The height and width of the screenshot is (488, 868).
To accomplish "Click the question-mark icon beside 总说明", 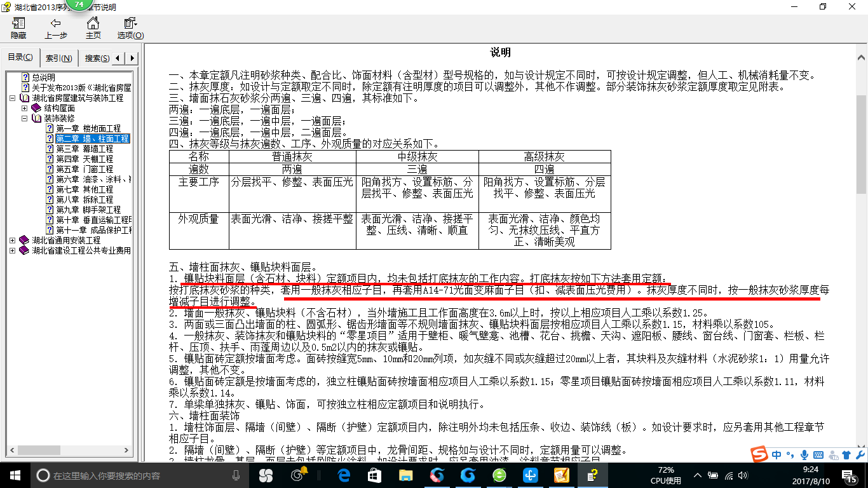I will click(25, 78).
